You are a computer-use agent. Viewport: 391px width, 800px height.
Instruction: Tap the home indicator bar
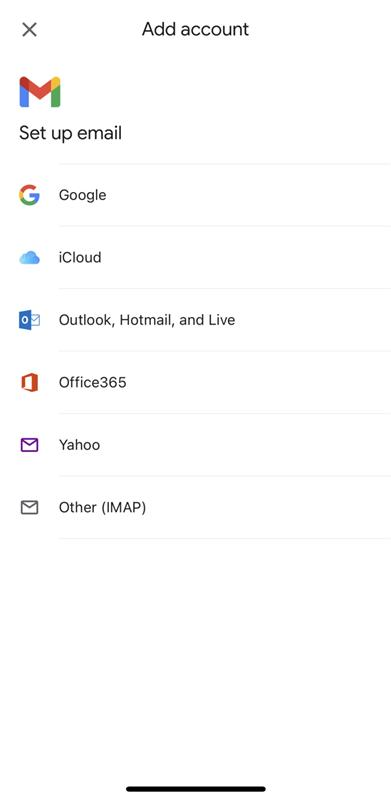click(x=196, y=789)
